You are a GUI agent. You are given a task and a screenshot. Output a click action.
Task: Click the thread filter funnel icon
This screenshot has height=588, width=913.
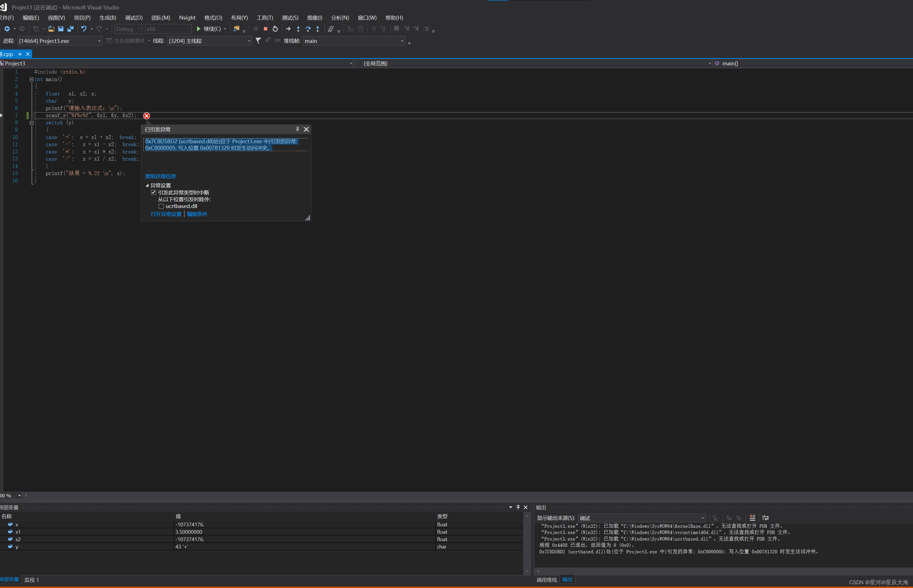(258, 40)
